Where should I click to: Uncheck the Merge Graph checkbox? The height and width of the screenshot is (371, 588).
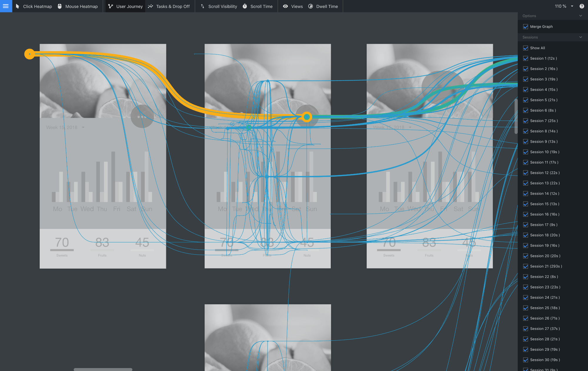click(x=526, y=27)
